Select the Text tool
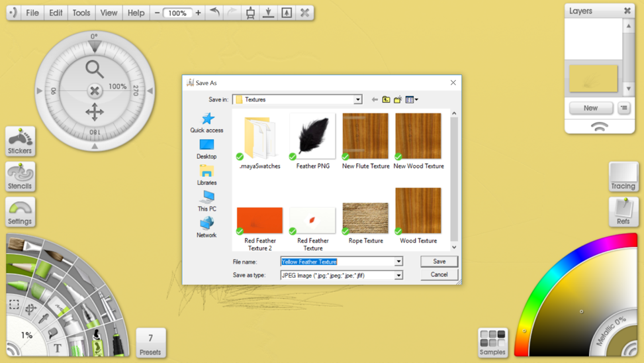Image resolution: width=644 pixels, height=363 pixels. (x=58, y=348)
